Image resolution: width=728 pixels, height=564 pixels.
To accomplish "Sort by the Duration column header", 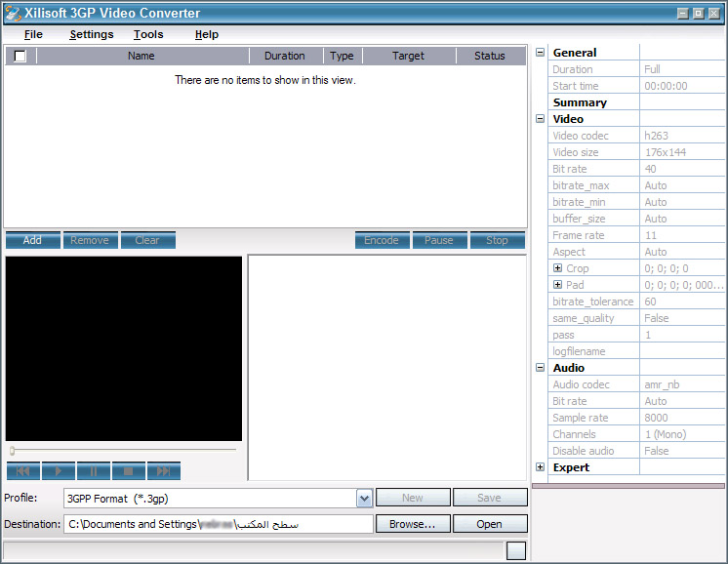I will click(x=286, y=57).
